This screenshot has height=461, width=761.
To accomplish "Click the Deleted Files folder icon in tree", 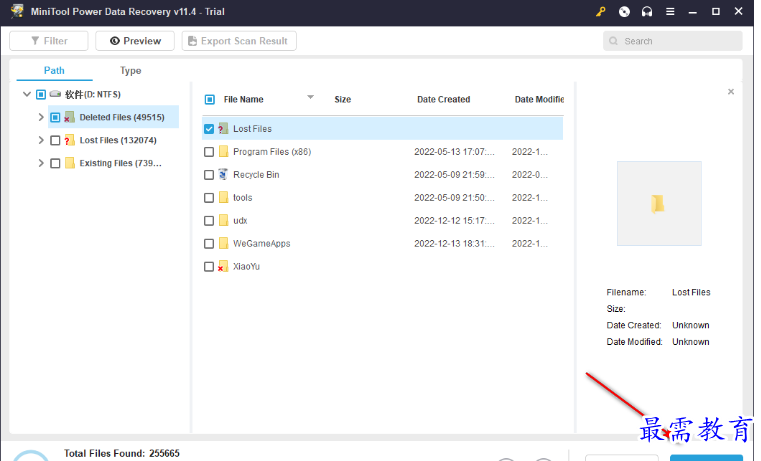I will click(x=70, y=117).
